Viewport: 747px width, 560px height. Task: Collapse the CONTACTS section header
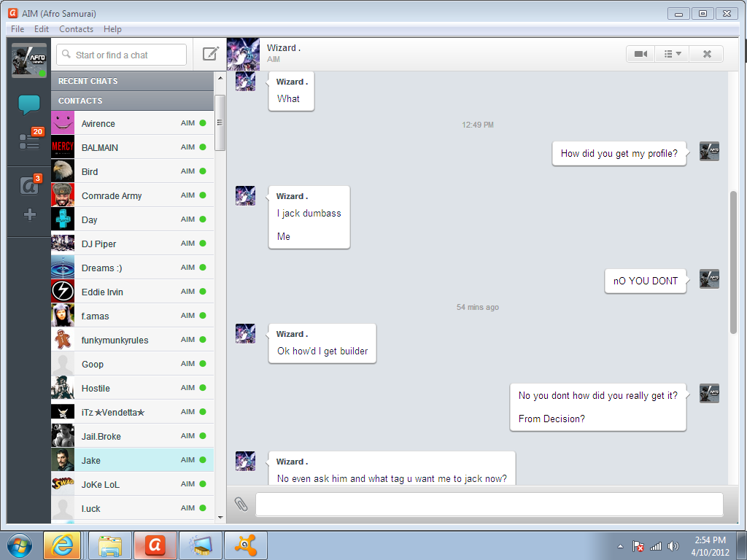pyautogui.click(x=132, y=101)
